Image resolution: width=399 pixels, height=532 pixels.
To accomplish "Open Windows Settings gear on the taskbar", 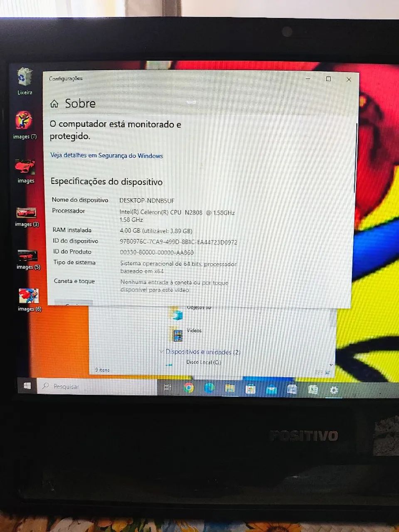I will (334, 390).
